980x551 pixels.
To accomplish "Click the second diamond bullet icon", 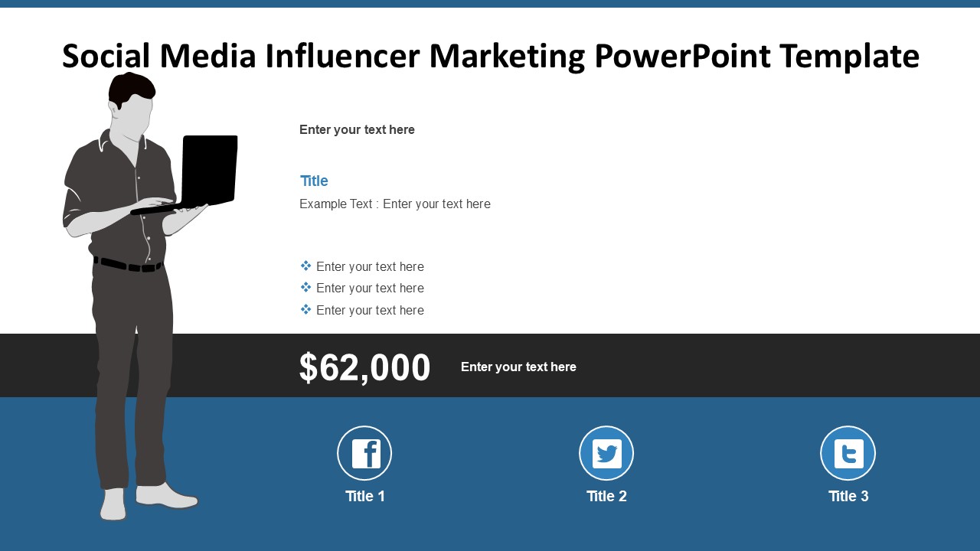I will 305,287.
